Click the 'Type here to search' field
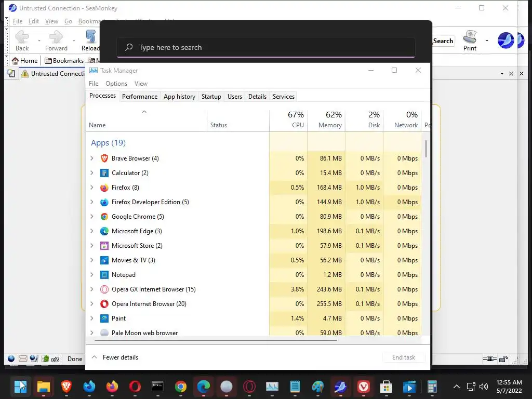Image resolution: width=532 pixels, height=399 pixels. [266, 47]
